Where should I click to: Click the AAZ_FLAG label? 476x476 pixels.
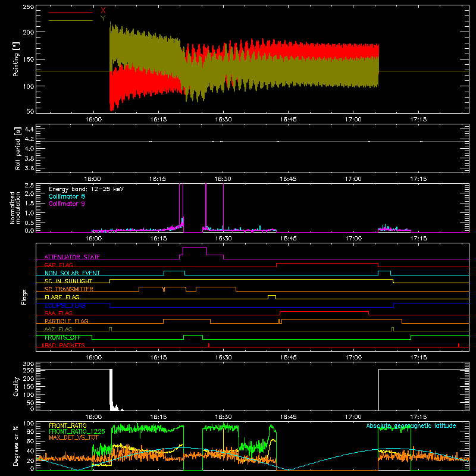click(x=58, y=329)
